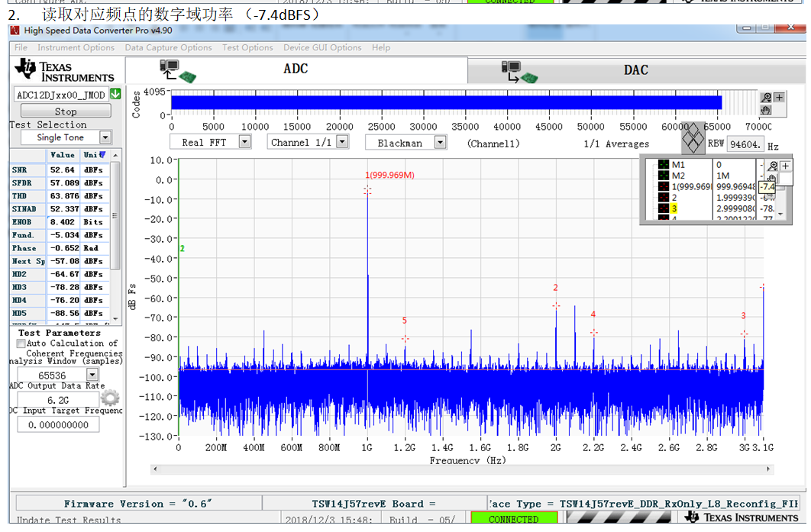The width and height of the screenshot is (811, 532).
Task: Click the SFDR value 57.089 cell
Action: (63, 183)
